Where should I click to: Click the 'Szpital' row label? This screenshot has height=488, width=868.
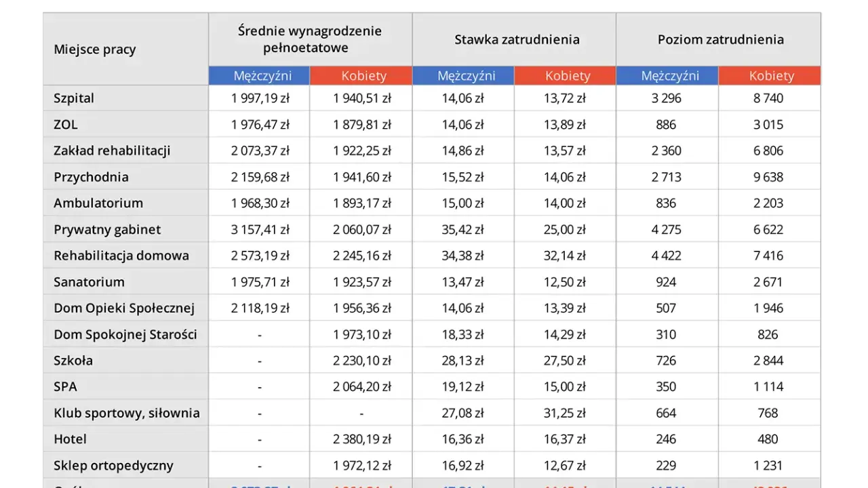point(74,98)
